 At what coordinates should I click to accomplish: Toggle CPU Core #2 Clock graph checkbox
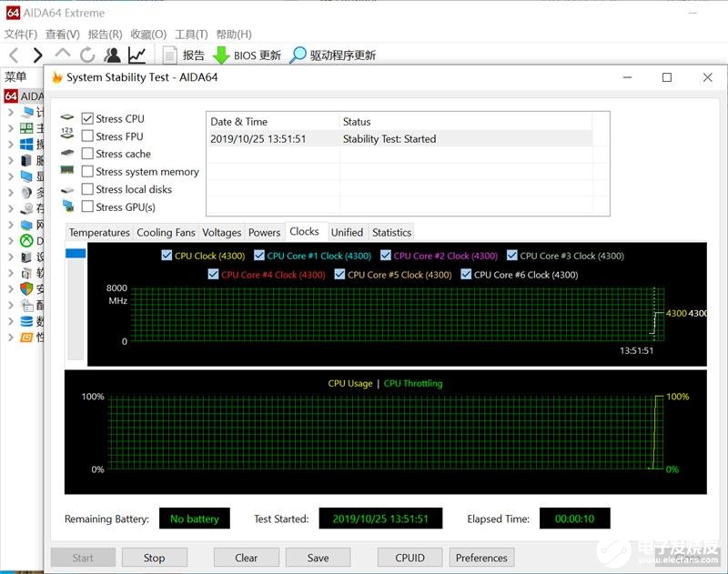(385, 256)
